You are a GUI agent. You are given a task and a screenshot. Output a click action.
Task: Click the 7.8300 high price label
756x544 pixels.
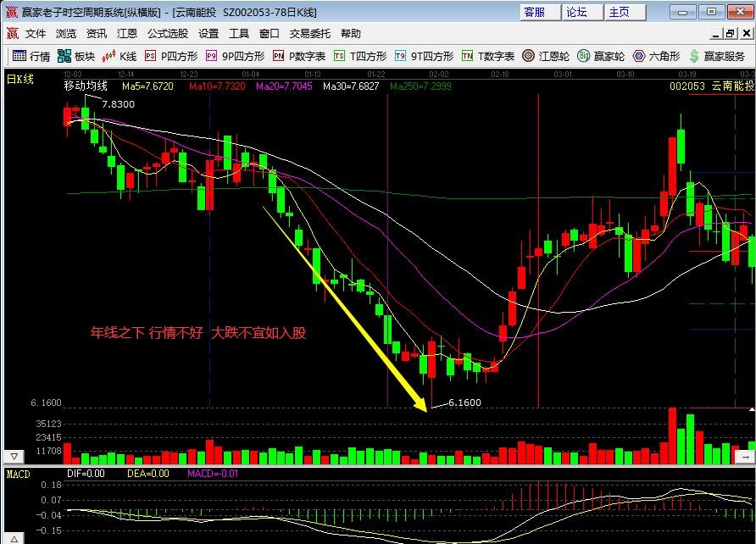click(x=118, y=104)
